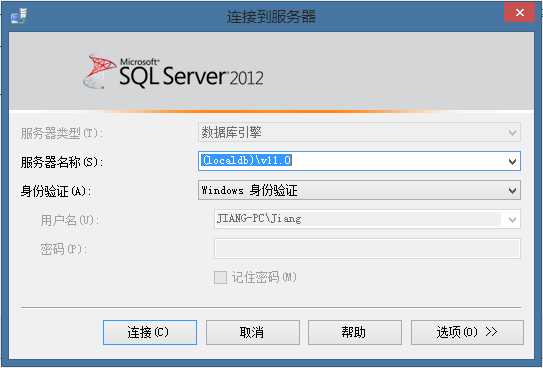The image size is (543, 368).
Task: Click the SQL Server 2012 logo
Action: pos(173,72)
